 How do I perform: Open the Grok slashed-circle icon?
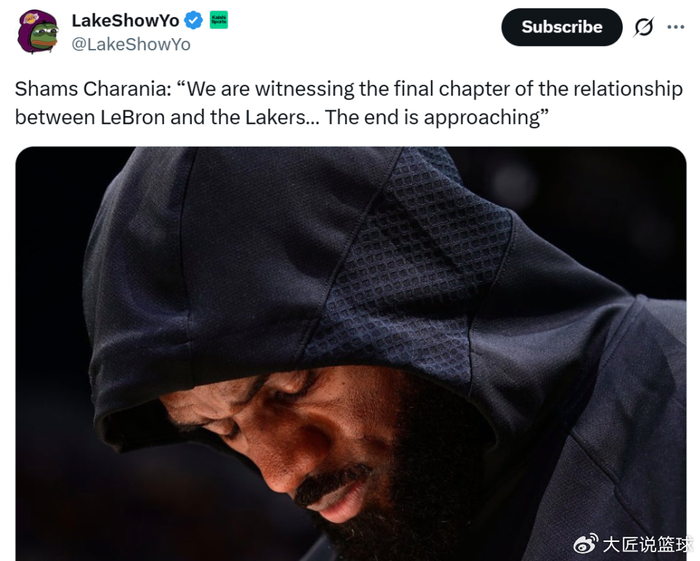pyautogui.click(x=644, y=27)
